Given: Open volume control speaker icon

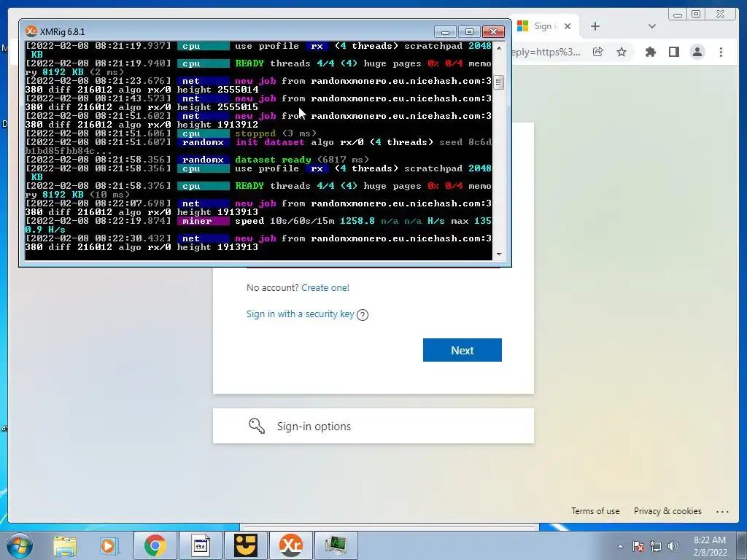Looking at the screenshot, I should click(x=673, y=546).
